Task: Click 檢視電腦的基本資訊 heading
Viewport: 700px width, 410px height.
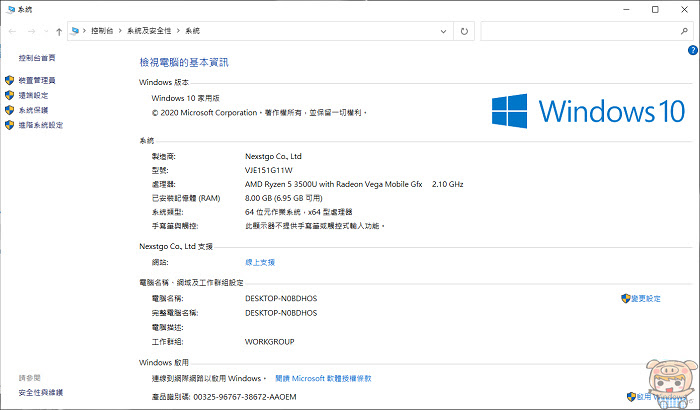Action: click(x=184, y=63)
